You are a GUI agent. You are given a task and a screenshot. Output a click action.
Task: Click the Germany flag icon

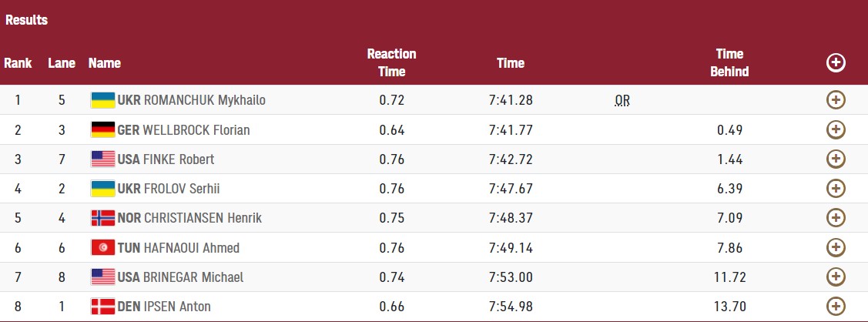(102, 129)
